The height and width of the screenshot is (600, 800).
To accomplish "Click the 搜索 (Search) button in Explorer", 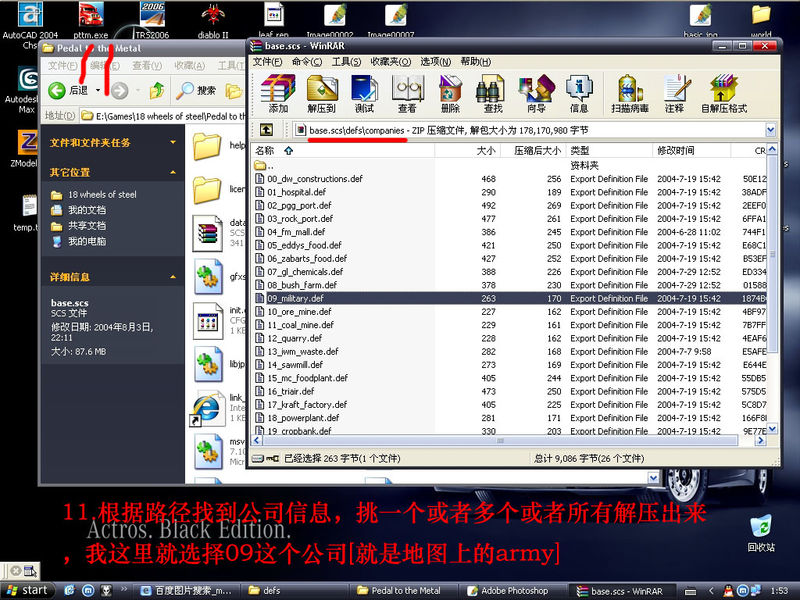I will [195, 90].
